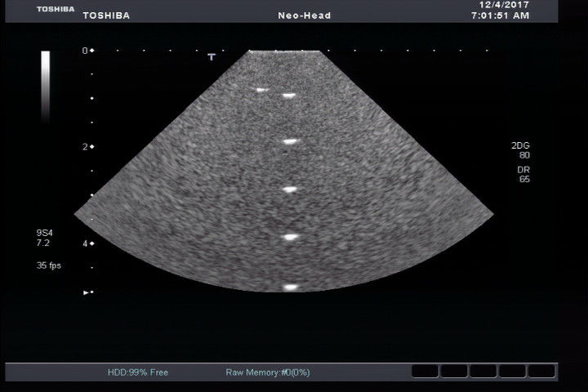Click the focus position arrow on depth scale
This screenshot has height=392, width=588.
coord(87,292)
